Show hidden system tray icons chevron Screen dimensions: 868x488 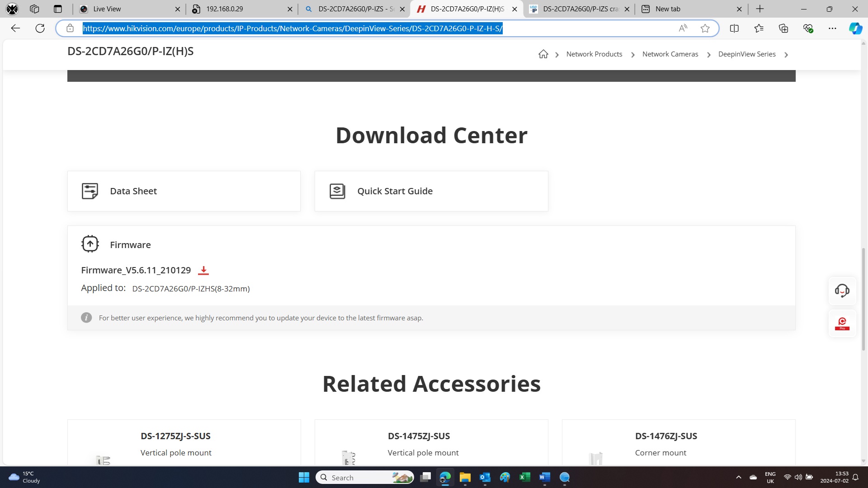point(738,477)
